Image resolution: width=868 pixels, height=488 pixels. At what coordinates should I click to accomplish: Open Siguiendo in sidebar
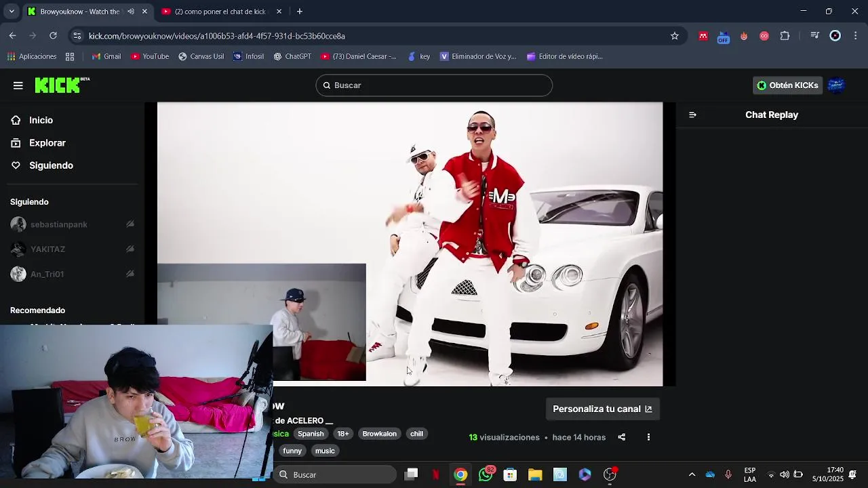pyautogui.click(x=51, y=165)
